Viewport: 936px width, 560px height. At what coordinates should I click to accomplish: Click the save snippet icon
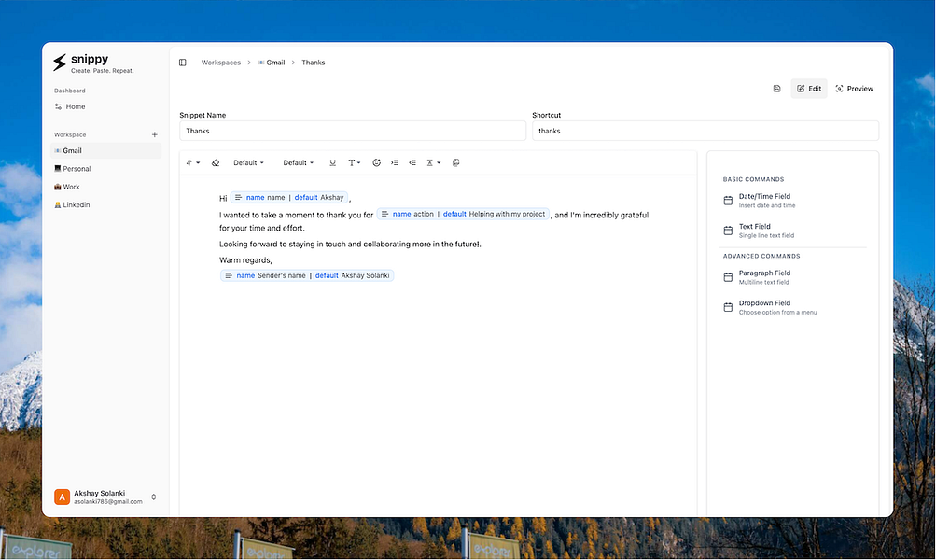(x=776, y=89)
